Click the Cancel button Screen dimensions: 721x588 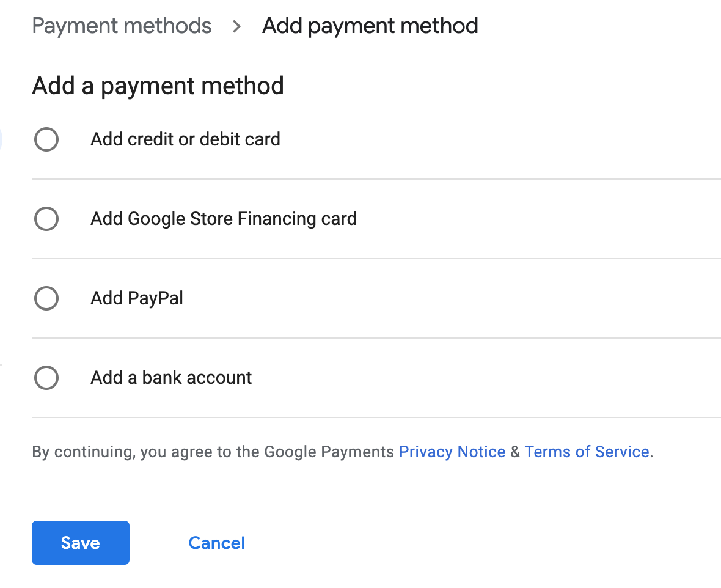216,543
